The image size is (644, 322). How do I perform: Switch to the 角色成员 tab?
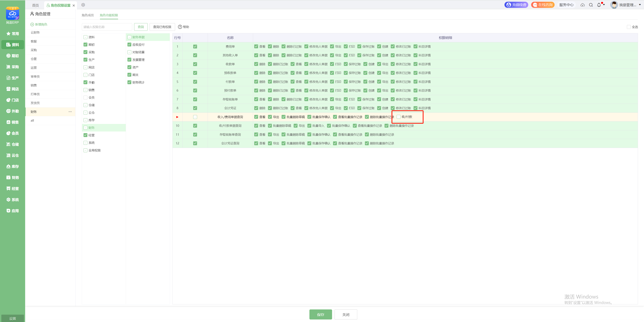(88, 15)
